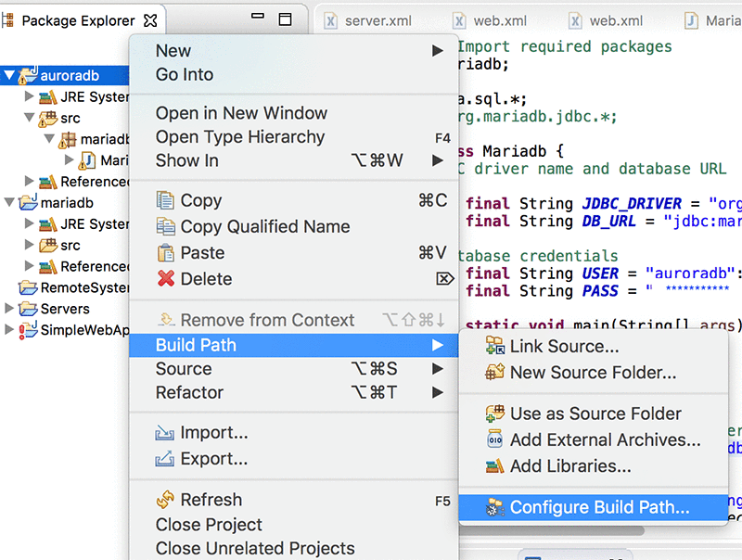Screen dimensions: 742x560
Task: Click the mariadb project folder icon
Action: click(x=29, y=202)
